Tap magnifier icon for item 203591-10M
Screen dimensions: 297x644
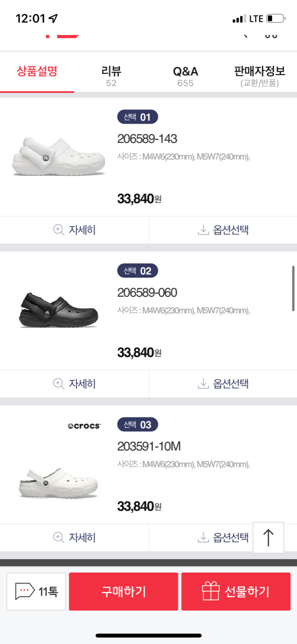pos(59,538)
